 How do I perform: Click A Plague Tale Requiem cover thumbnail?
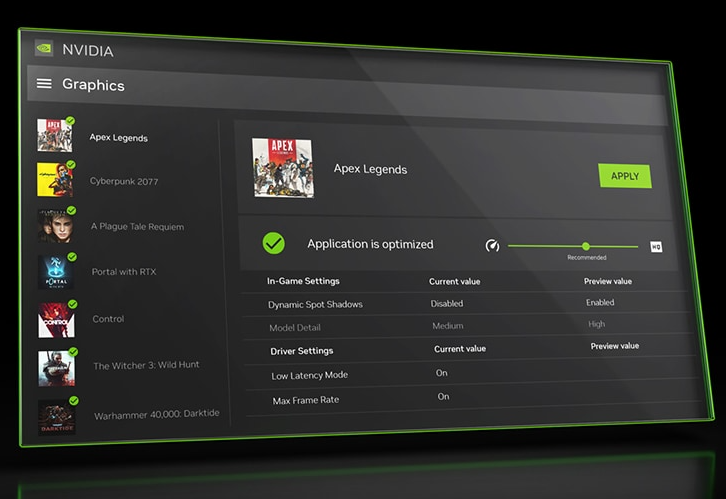(x=56, y=225)
